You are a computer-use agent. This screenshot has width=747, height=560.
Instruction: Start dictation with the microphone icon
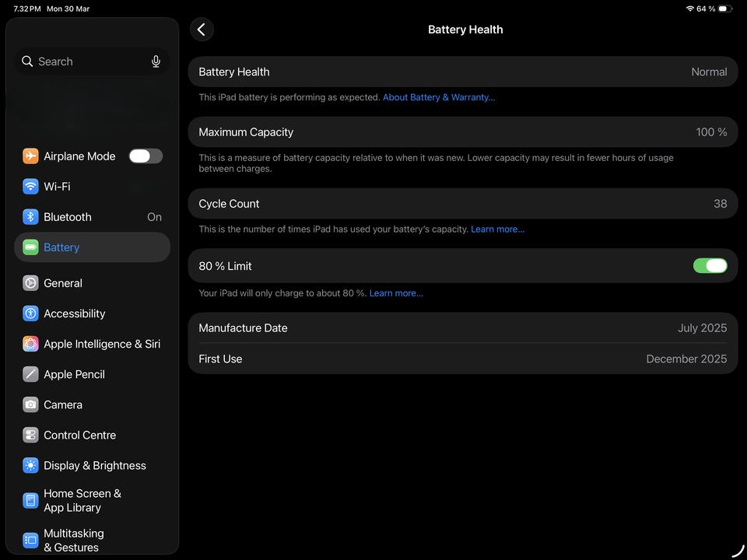tap(156, 61)
